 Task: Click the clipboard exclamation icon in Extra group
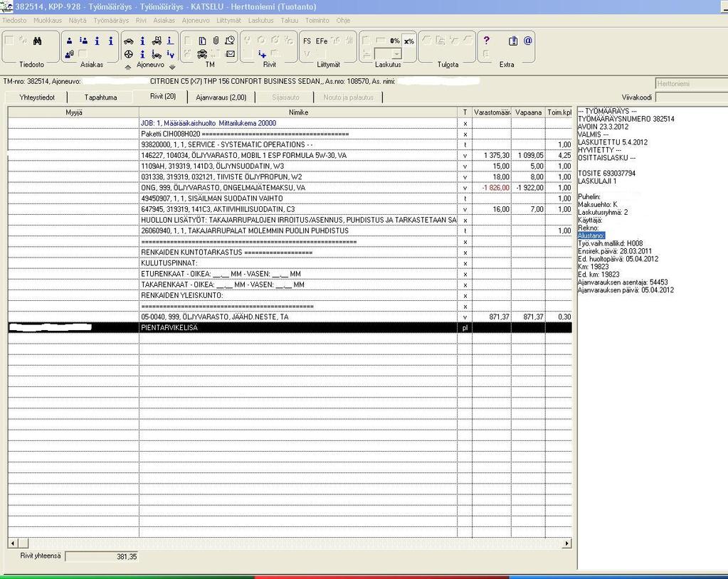513,41
